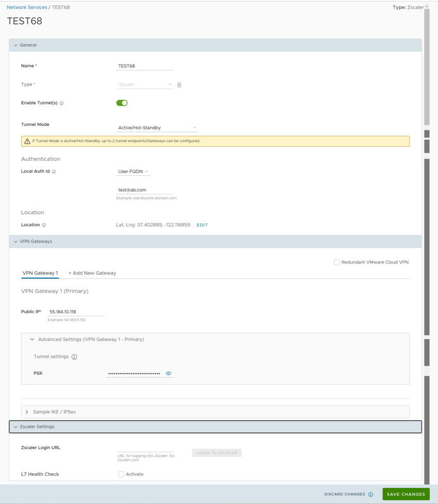The image size is (438, 504).
Task: Click info icon next to Discard Changes
Action: pos(371,495)
